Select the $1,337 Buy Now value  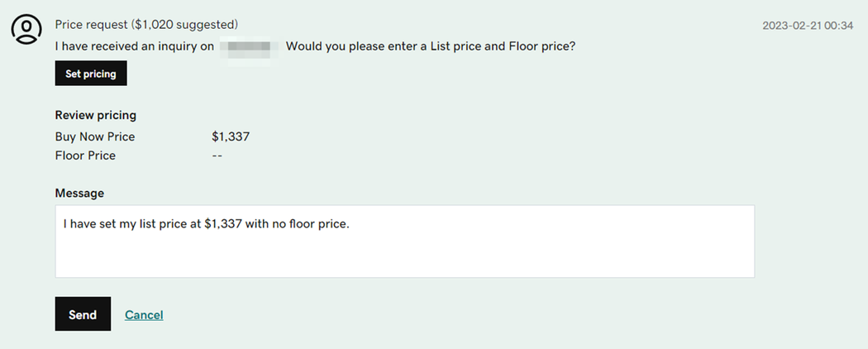(x=231, y=136)
